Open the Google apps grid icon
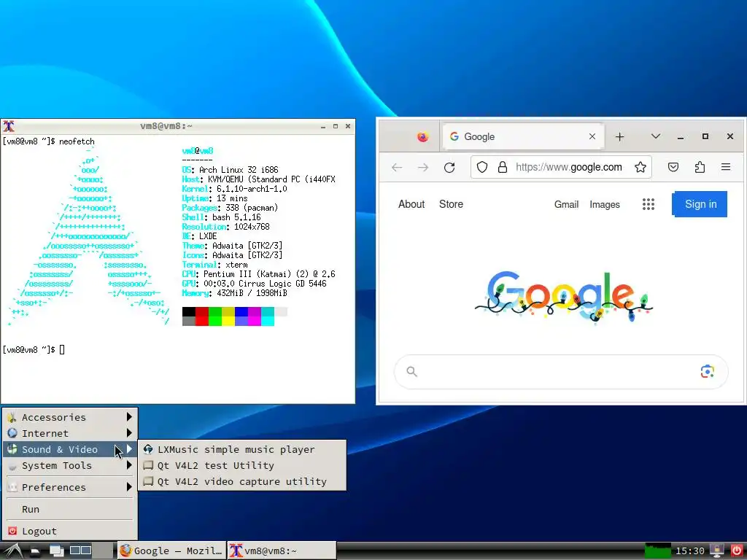The height and width of the screenshot is (560, 747). pos(649,204)
